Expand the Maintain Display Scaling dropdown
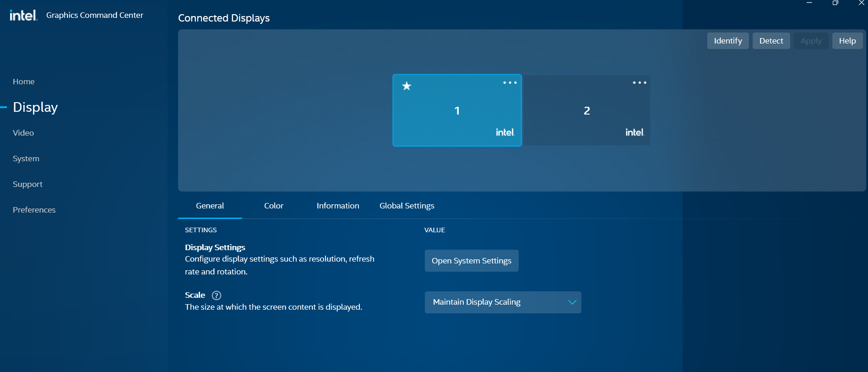The height and width of the screenshot is (372, 868). point(503,302)
